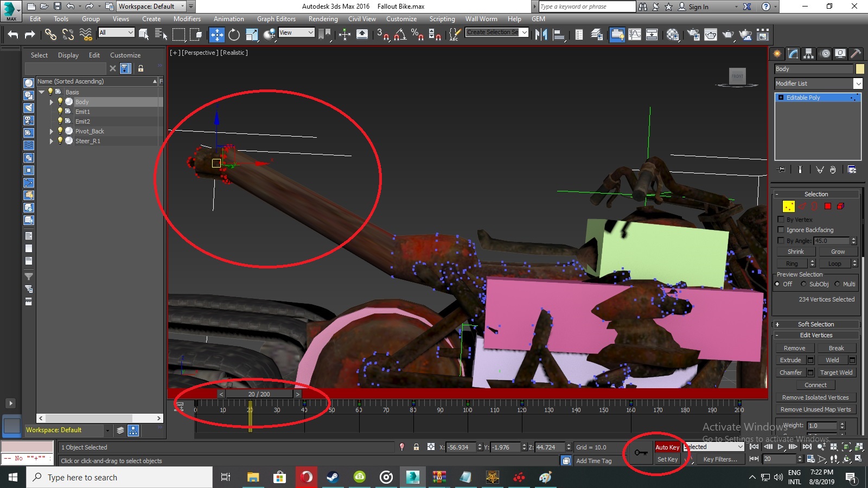Click the Shrink selection button
The height and width of the screenshot is (488, 868).
(x=796, y=252)
